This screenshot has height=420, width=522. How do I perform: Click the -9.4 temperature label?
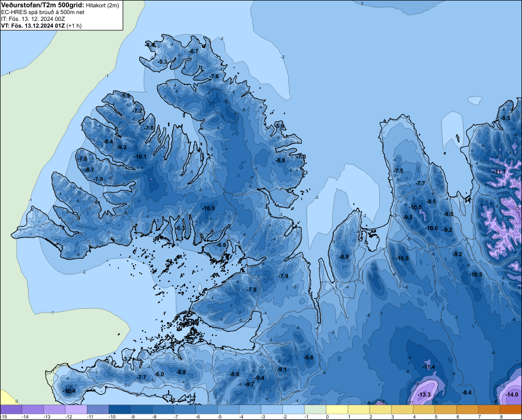[259, 378]
